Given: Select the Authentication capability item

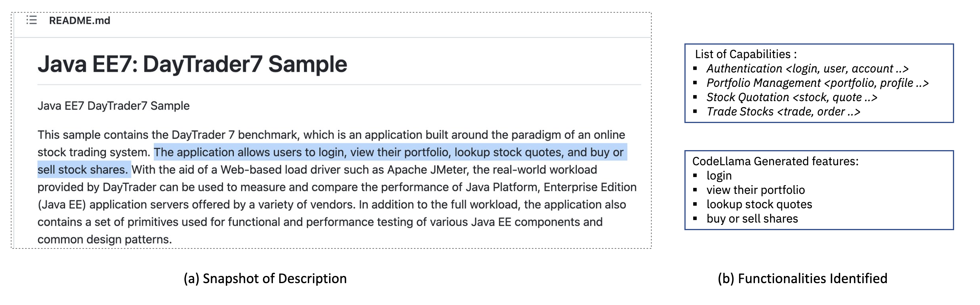Looking at the screenshot, I should tap(807, 68).
